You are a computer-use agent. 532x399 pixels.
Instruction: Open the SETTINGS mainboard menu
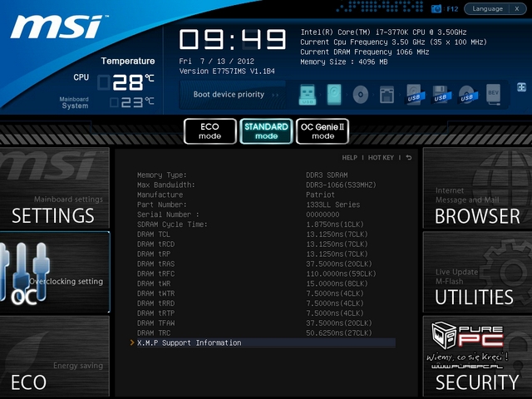(x=55, y=188)
